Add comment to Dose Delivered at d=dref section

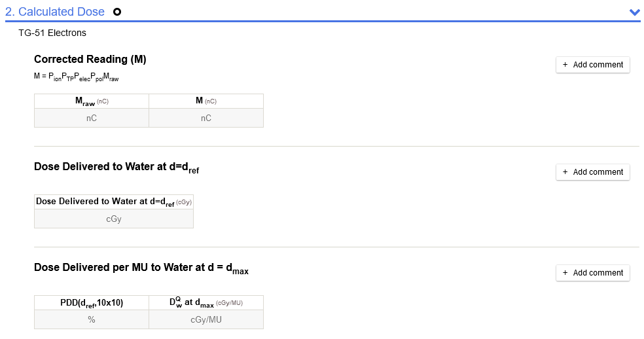[x=593, y=172]
